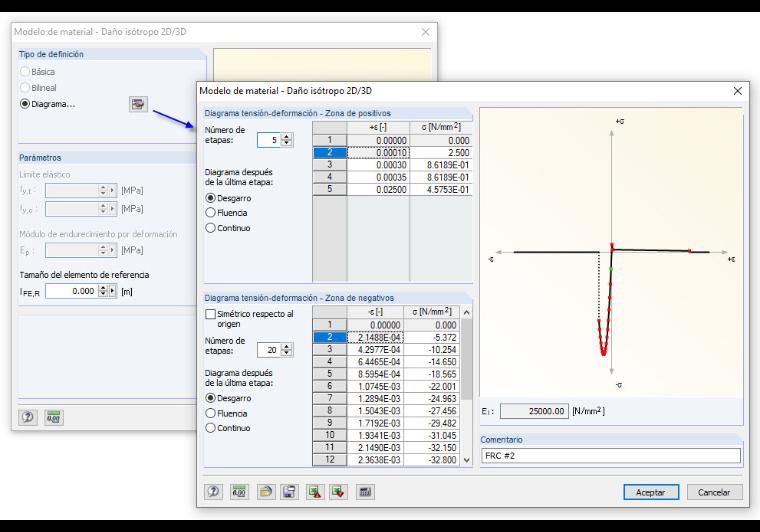Close the front material model dialog
The width and height of the screenshot is (760, 532).
point(738,91)
